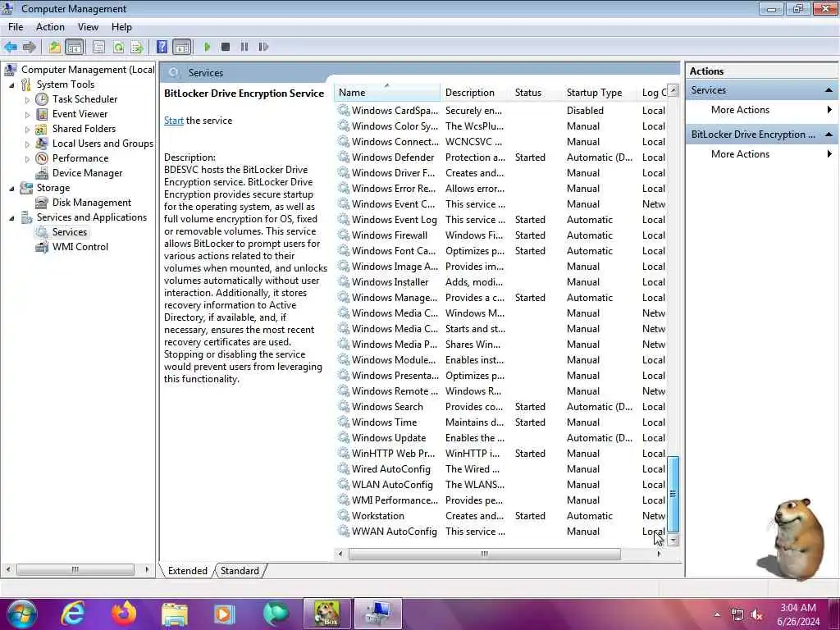Open the Properties toolbar icon
The image size is (840, 630).
point(98,47)
